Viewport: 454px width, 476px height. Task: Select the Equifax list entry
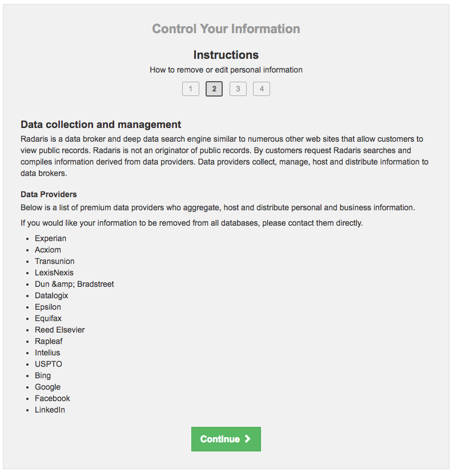[48, 318]
